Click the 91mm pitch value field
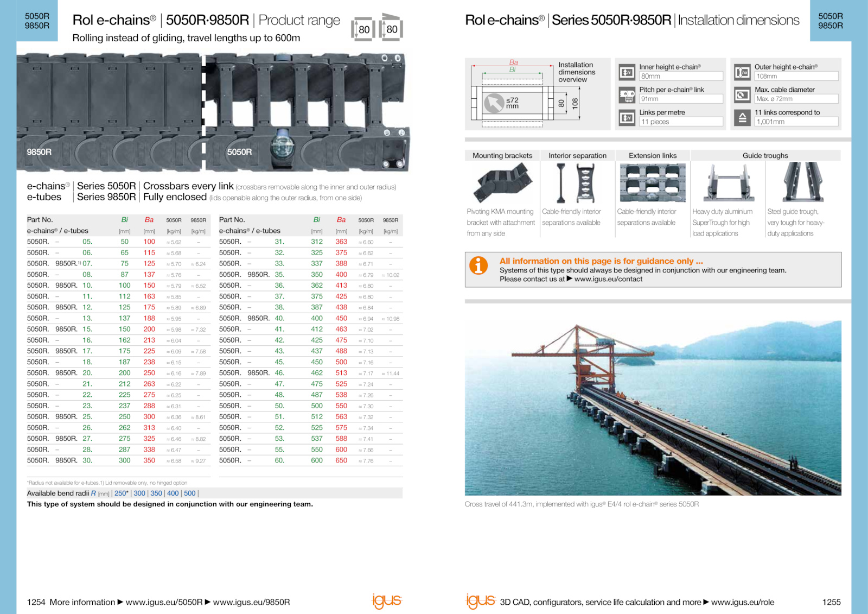This screenshot has width=868, height=614. [681, 99]
